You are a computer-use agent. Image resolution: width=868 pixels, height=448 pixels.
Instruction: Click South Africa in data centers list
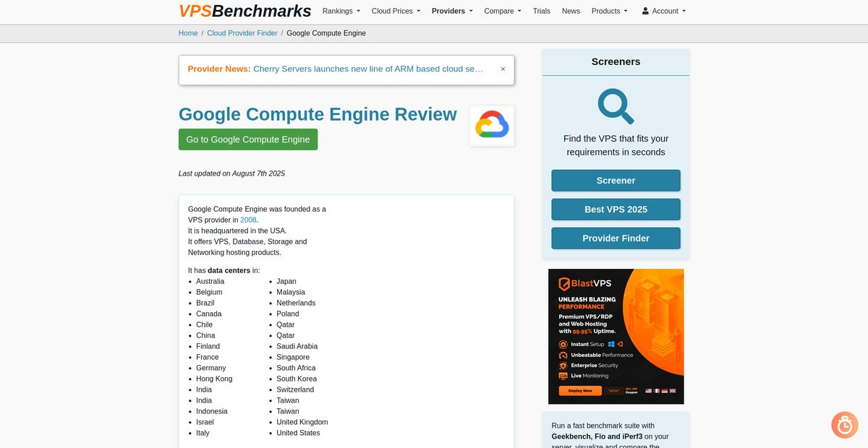(296, 368)
